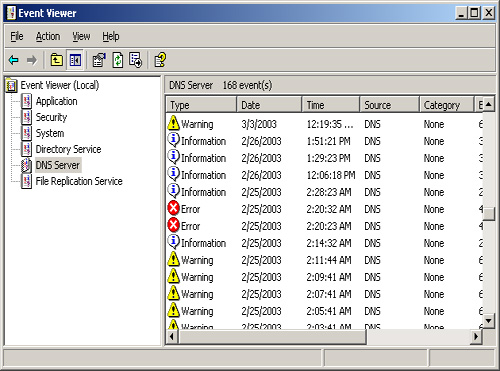Open the View menu

pos(81,36)
